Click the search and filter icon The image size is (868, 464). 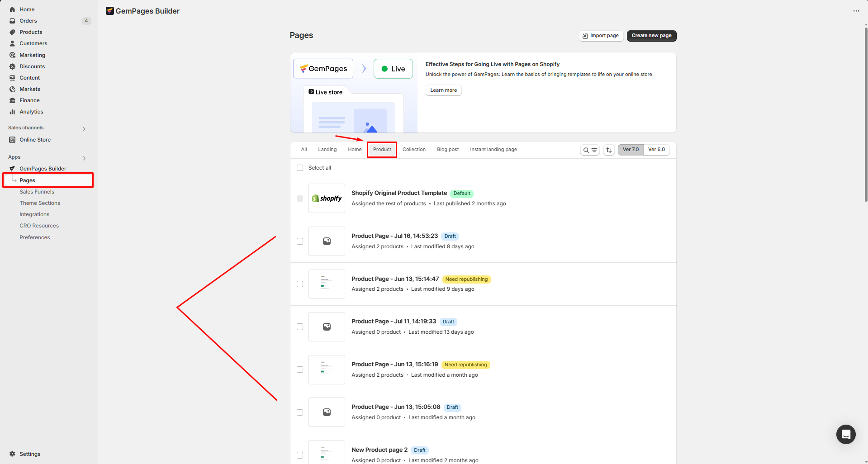(590, 150)
